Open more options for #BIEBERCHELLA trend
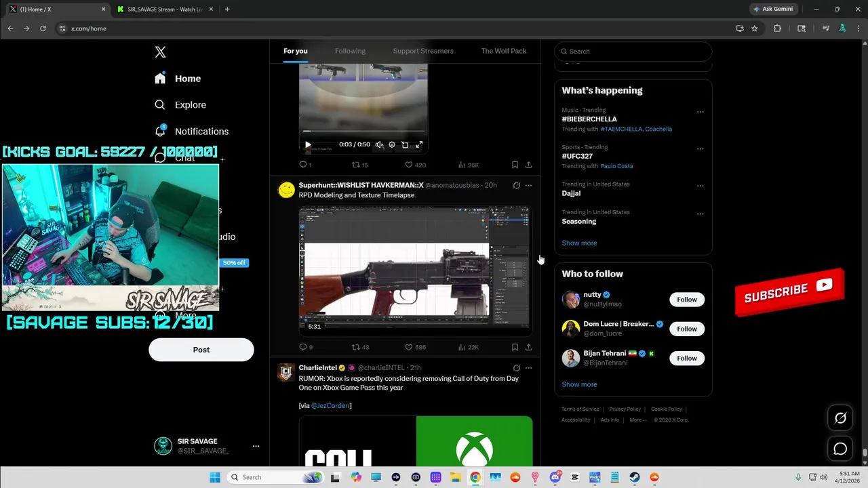Viewport: 868px width, 488px height. (x=700, y=112)
